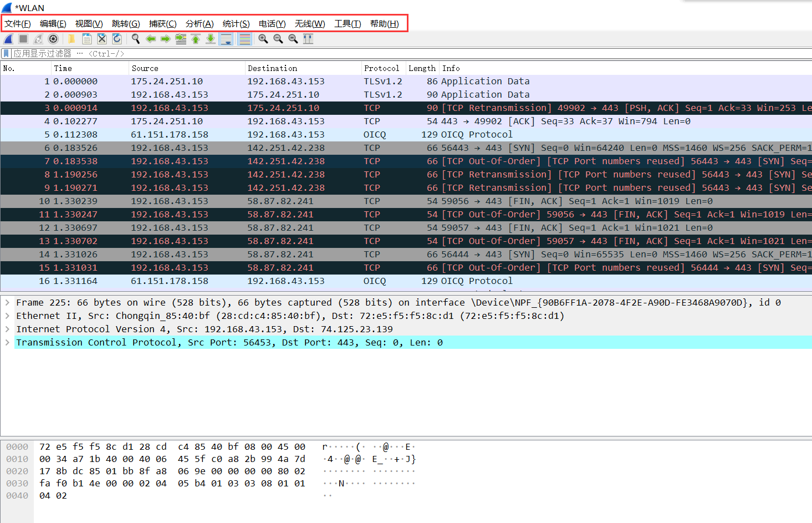The width and height of the screenshot is (812, 523).
Task: Open capture options gear icon
Action: 53,39
